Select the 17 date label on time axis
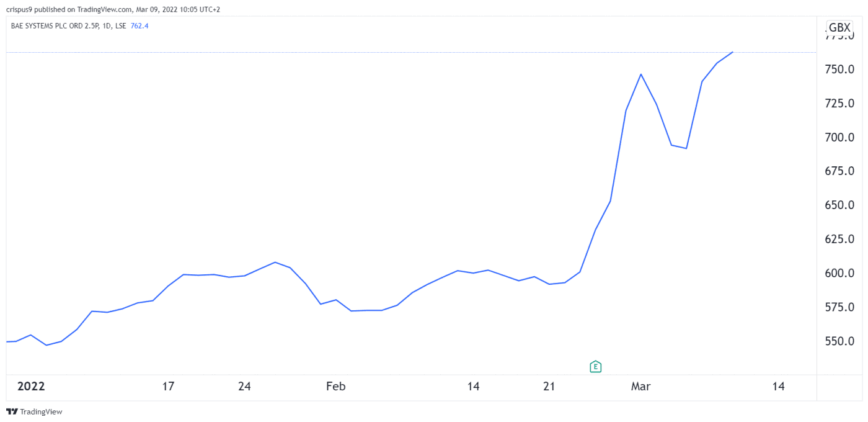868x422 pixels. pyautogui.click(x=168, y=386)
